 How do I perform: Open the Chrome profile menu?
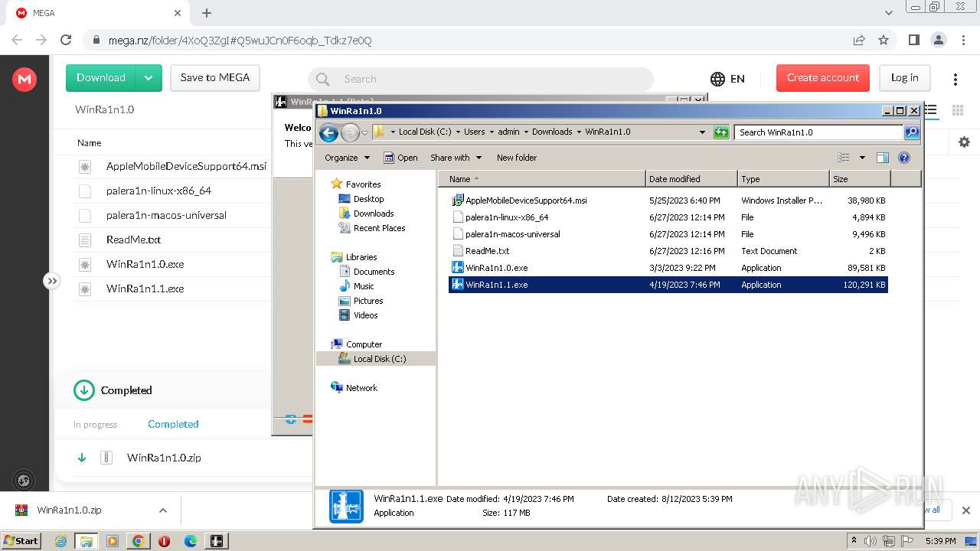[x=939, y=41]
